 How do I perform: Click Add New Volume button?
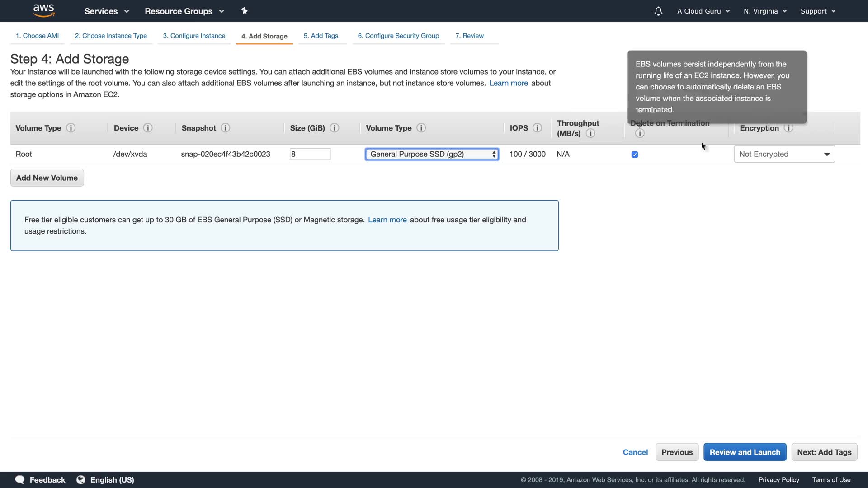click(47, 178)
